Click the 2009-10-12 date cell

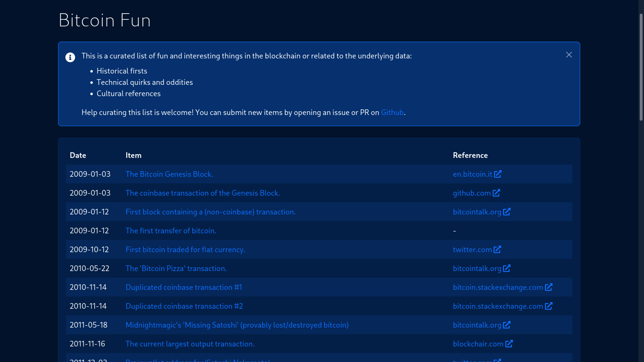89,249
